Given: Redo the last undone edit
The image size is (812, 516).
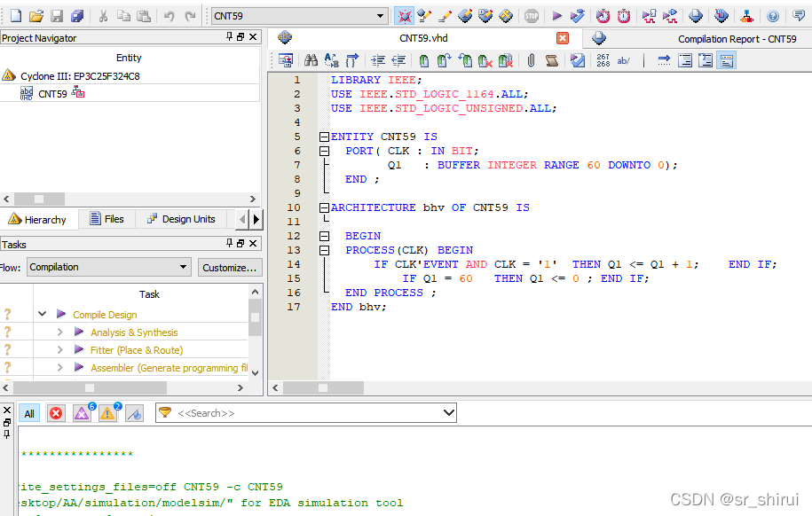Looking at the screenshot, I should pos(190,16).
